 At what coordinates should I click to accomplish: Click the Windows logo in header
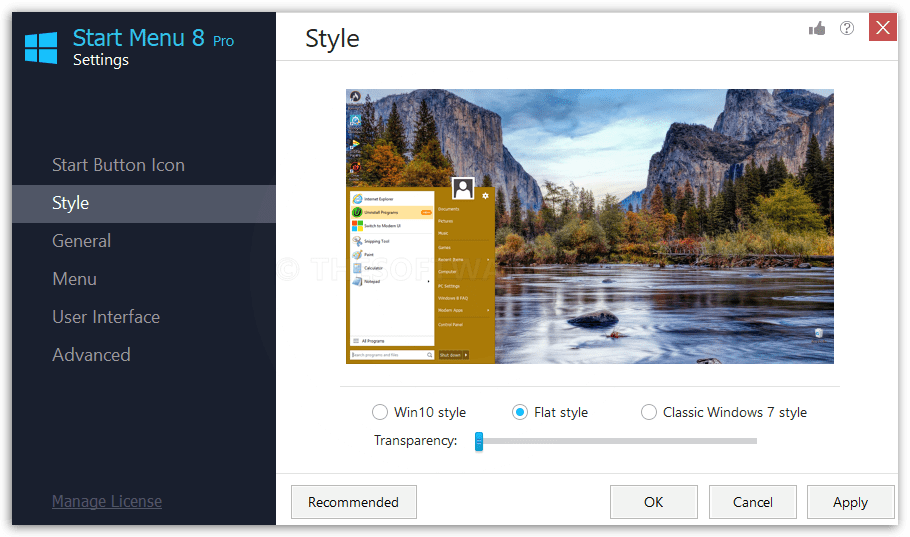(x=41, y=48)
